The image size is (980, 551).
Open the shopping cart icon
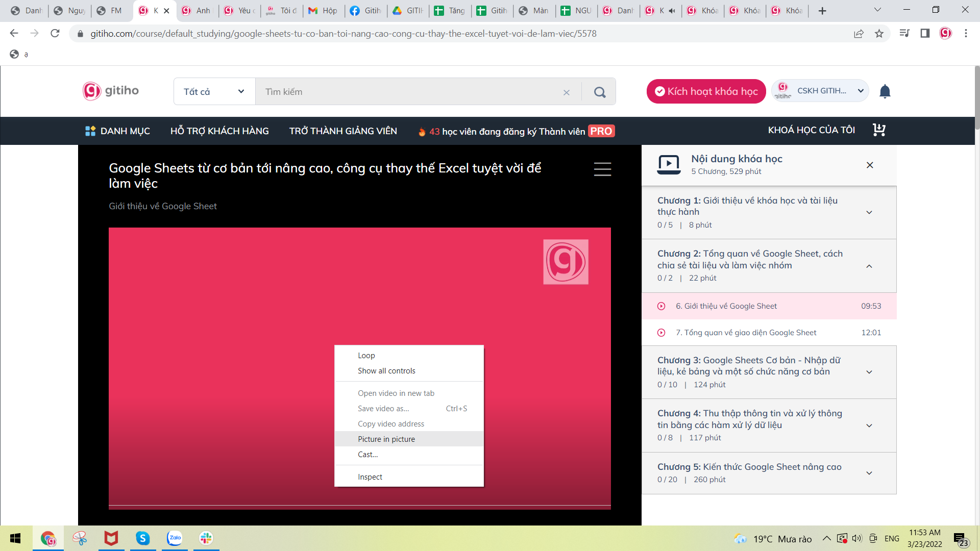click(x=879, y=130)
